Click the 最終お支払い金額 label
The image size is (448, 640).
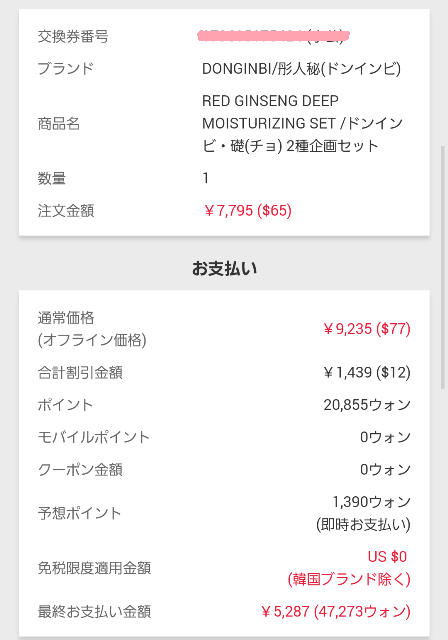click(x=94, y=612)
